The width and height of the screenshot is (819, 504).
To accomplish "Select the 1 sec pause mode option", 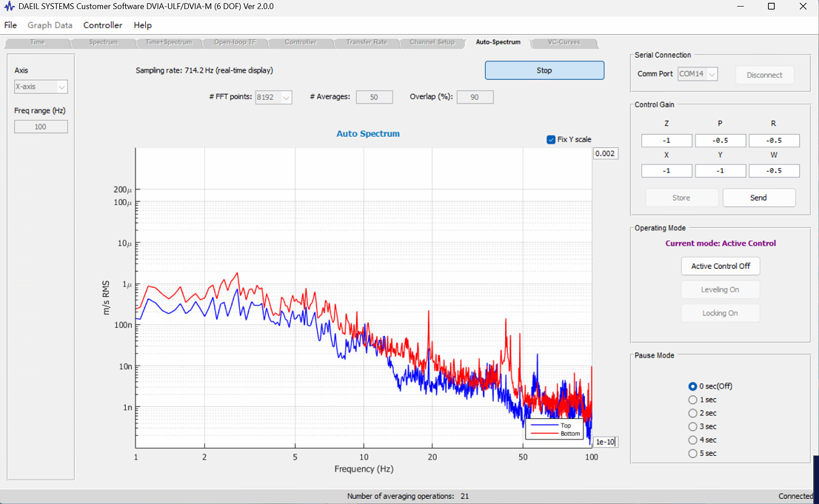I will (x=692, y=400).
